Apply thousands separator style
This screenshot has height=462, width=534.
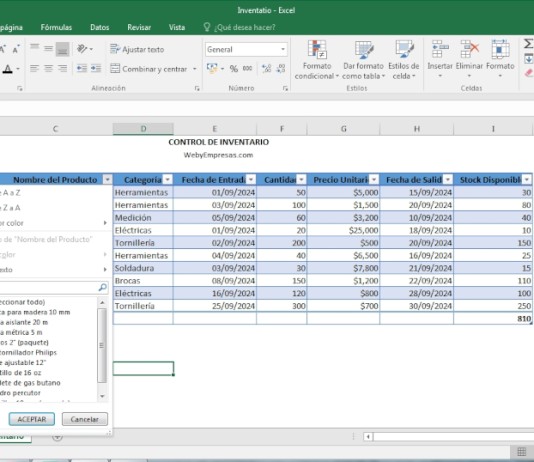tap(248, 69)
